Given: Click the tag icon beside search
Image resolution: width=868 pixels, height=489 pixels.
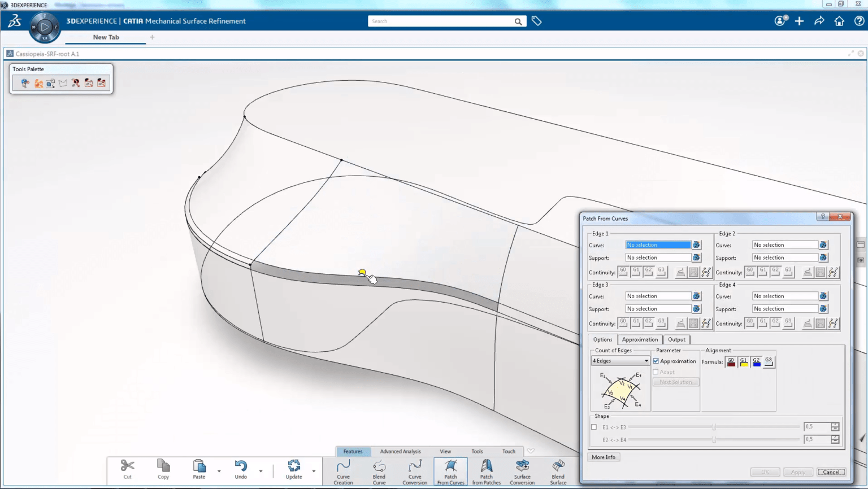Looking at the screenshot, I should click(x=536, y=21).
